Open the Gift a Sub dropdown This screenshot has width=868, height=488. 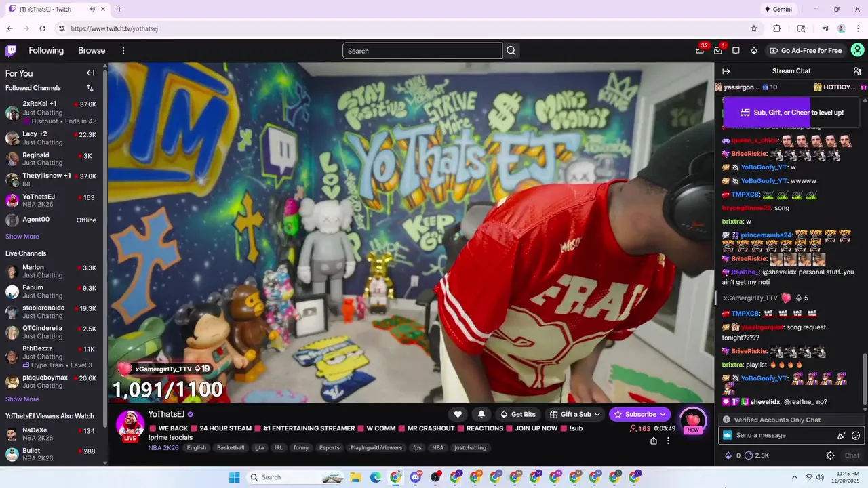coord(575,414)
